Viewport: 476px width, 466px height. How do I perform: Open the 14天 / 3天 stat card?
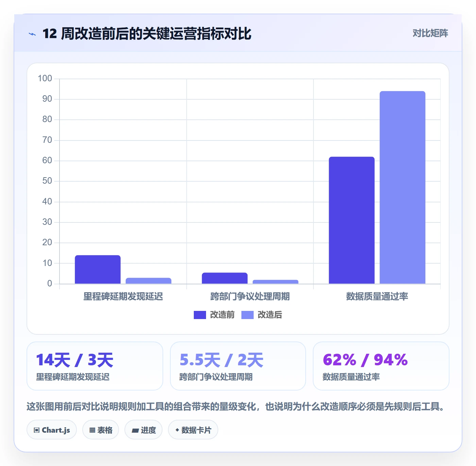95,366
